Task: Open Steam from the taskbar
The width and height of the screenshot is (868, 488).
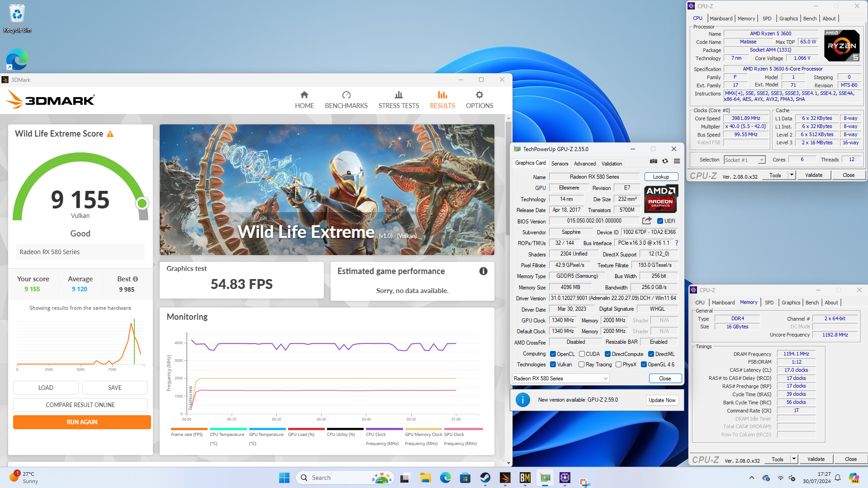Action: click(x=485, y=478)
